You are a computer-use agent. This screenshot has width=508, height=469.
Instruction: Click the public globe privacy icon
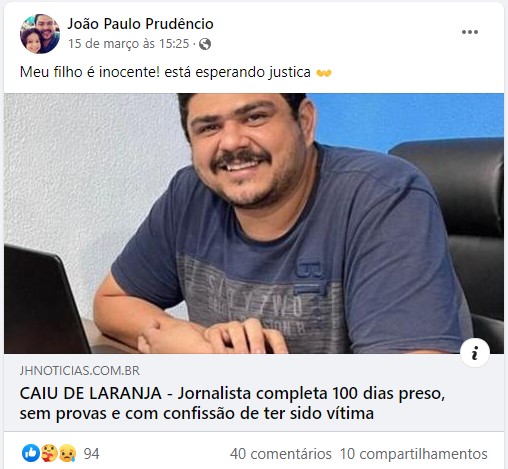coord(205,44)
